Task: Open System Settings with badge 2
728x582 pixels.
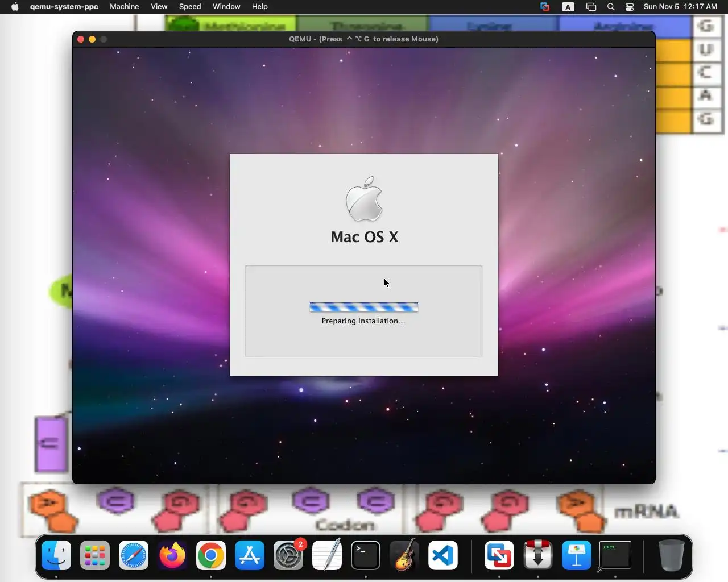Action: 288,555
